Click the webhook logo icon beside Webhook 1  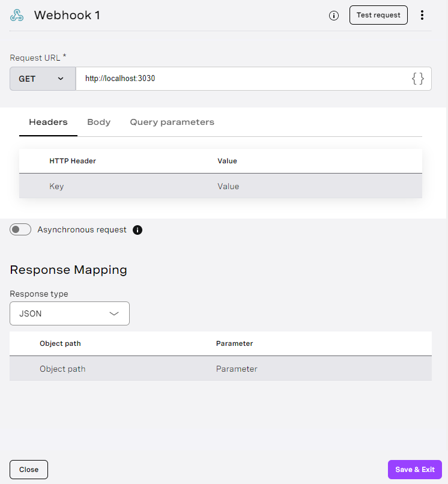pyautogui.click(x=17, y=15)
